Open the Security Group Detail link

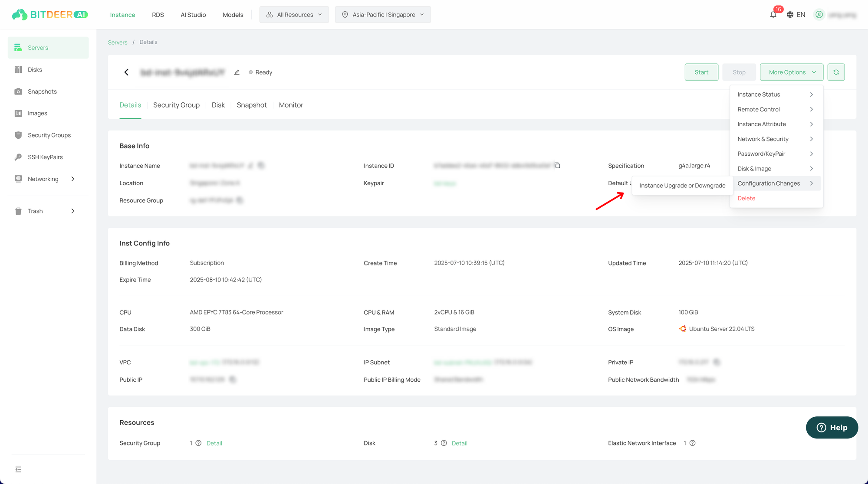tap(214, 443)
